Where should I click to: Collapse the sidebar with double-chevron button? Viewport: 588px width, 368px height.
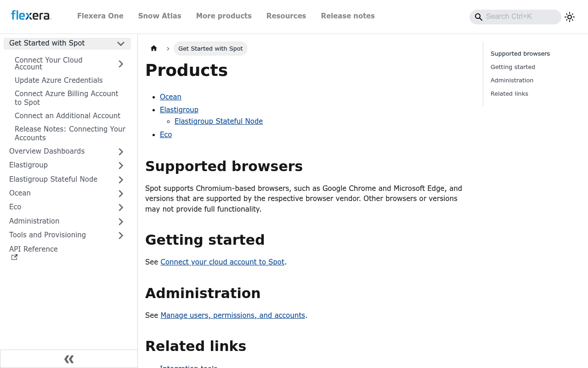coord(69,359)
